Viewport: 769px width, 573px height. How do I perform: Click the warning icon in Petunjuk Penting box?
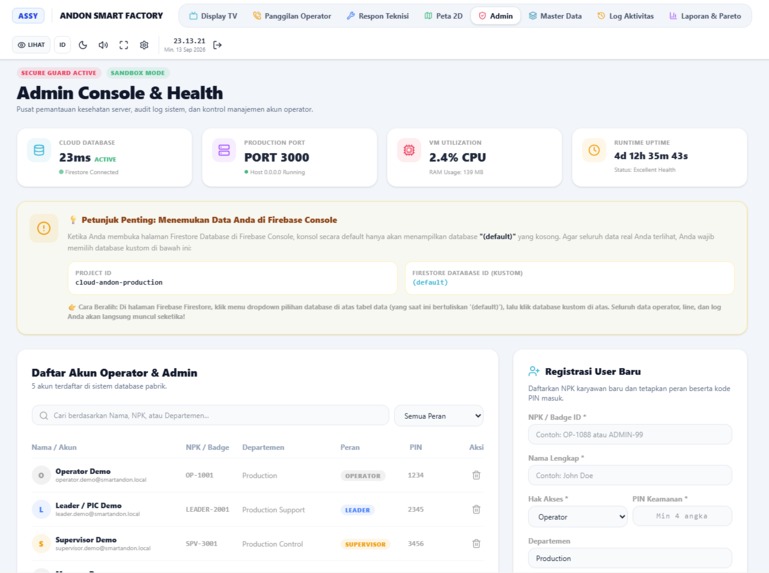[x=44, y=228]
